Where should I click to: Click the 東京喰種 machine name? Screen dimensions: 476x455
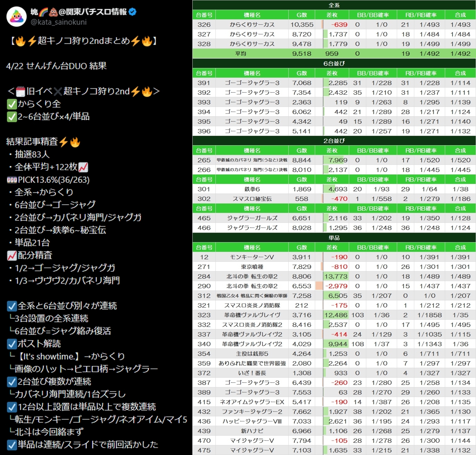(252, 267)
